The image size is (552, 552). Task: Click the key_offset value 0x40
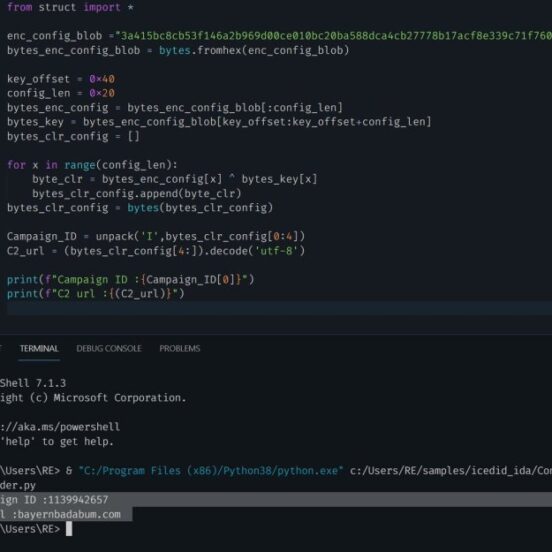click(102, 79)
